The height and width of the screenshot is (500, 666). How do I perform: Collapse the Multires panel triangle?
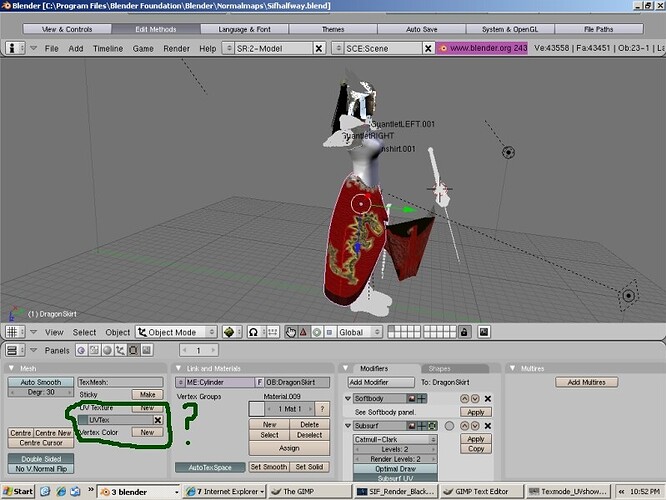pos(513,368)
